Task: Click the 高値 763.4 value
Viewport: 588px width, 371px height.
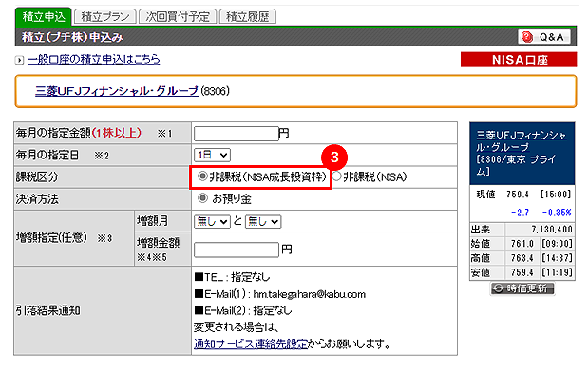Action: pyautogui.click(x=522, y=258)
